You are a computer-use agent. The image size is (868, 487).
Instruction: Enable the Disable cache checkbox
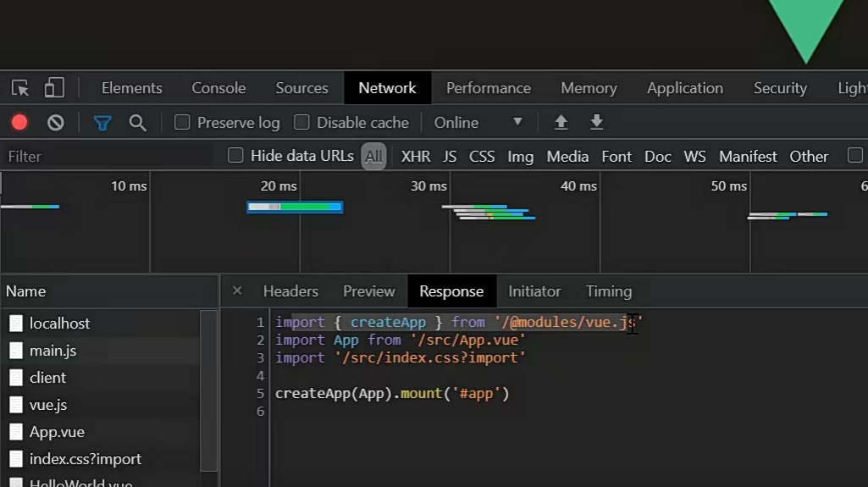[x=301, y=123]
